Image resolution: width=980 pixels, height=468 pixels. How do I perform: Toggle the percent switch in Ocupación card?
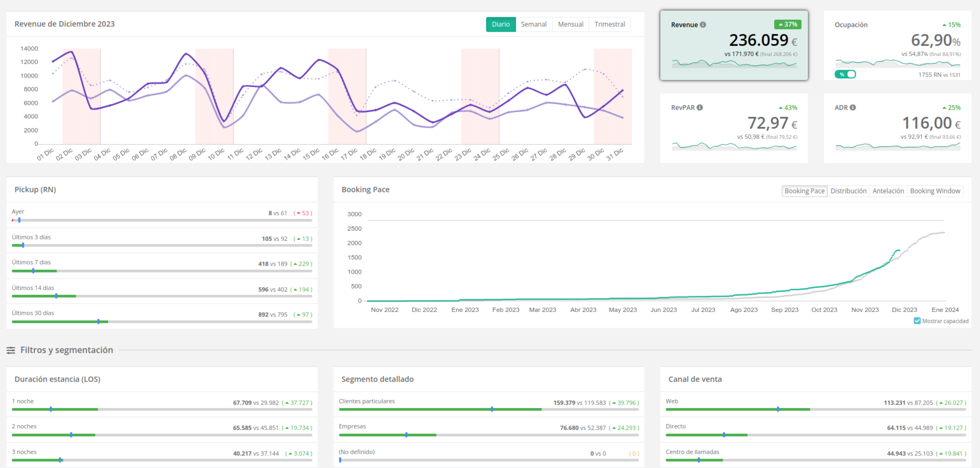click(845, 74)
